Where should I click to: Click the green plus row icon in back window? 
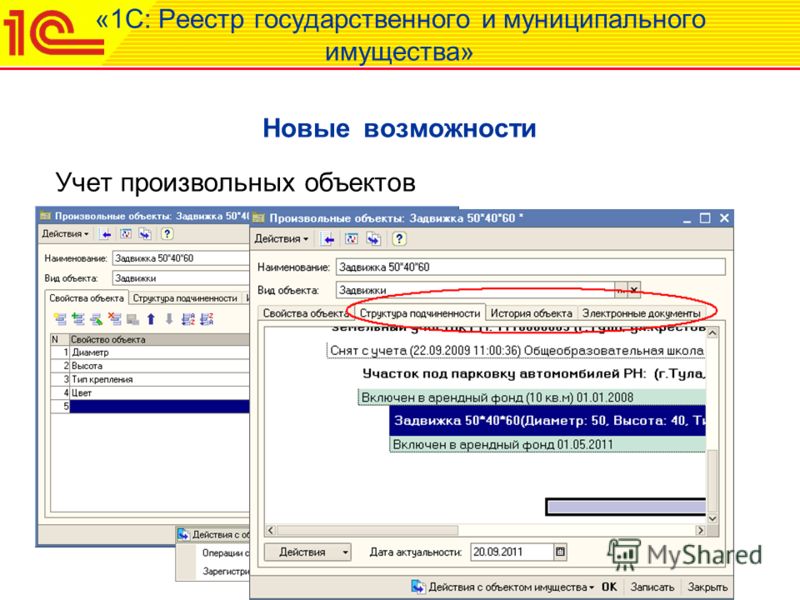point(78,319)
